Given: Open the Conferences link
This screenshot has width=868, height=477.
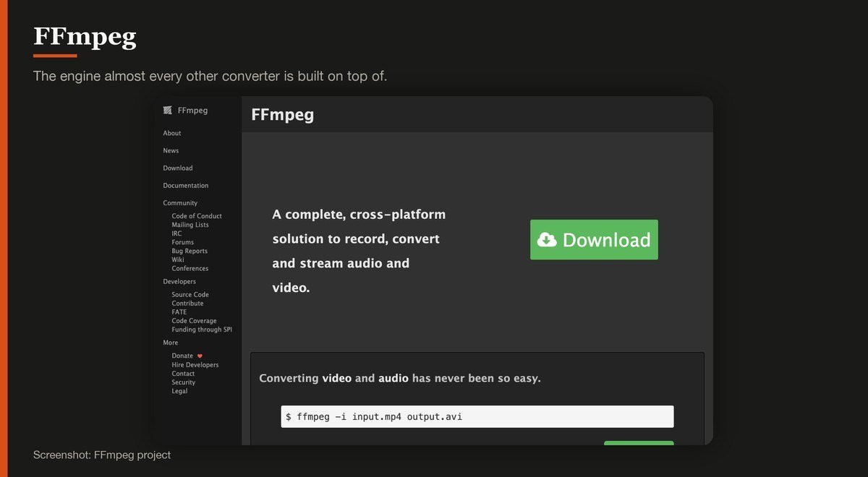Looking at the screenshot, I should (190, 268).
